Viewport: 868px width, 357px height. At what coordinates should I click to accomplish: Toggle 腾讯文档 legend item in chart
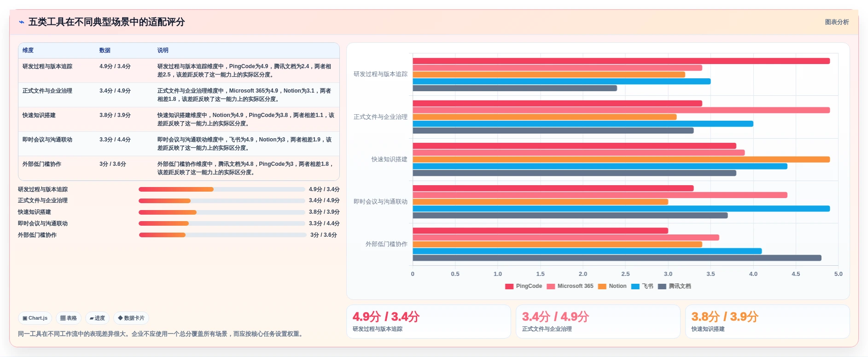pyautogui.click(x=675, y=287)
